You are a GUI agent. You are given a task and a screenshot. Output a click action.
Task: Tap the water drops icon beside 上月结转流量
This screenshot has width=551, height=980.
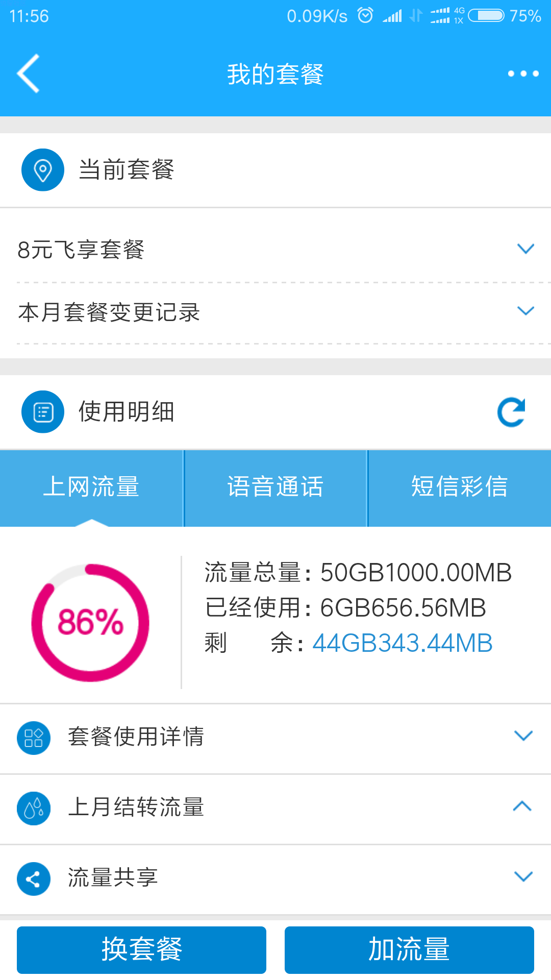point(34,808)
